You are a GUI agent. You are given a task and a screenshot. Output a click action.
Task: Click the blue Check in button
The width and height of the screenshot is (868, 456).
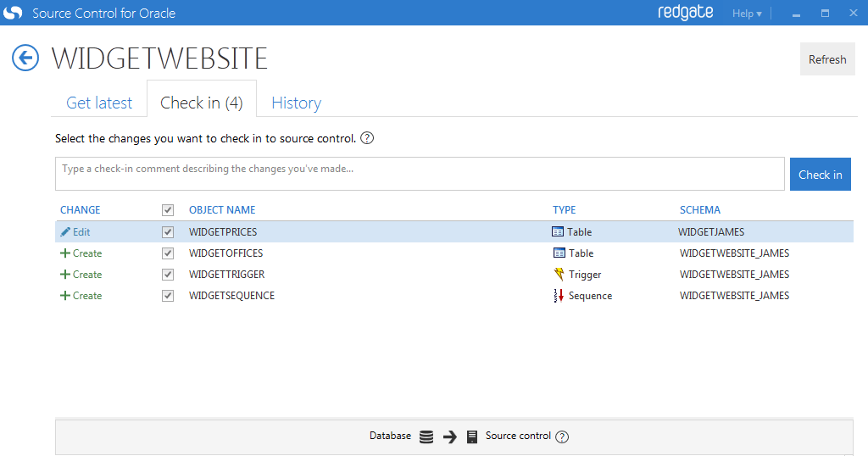click(820, 175)
